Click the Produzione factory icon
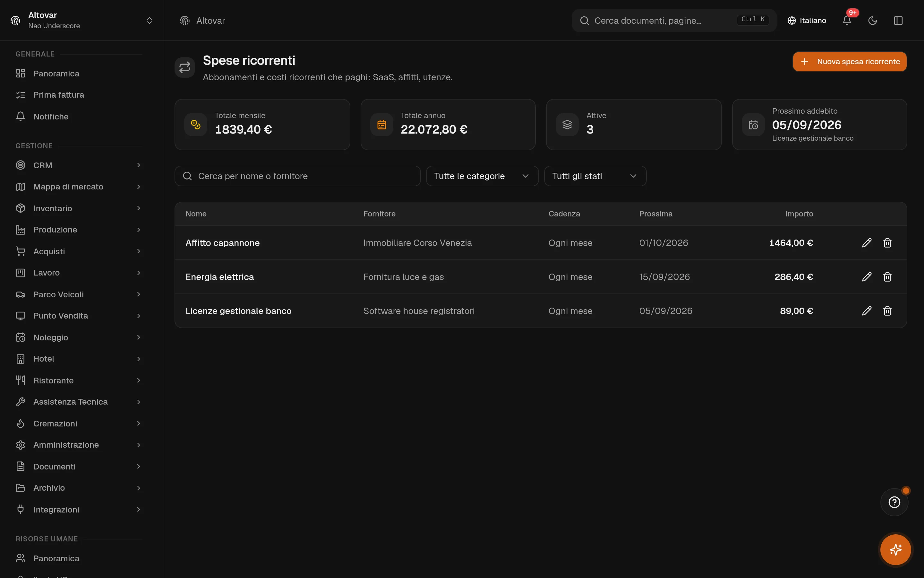This screenshot has width=924, height=578. pos(21,230)
